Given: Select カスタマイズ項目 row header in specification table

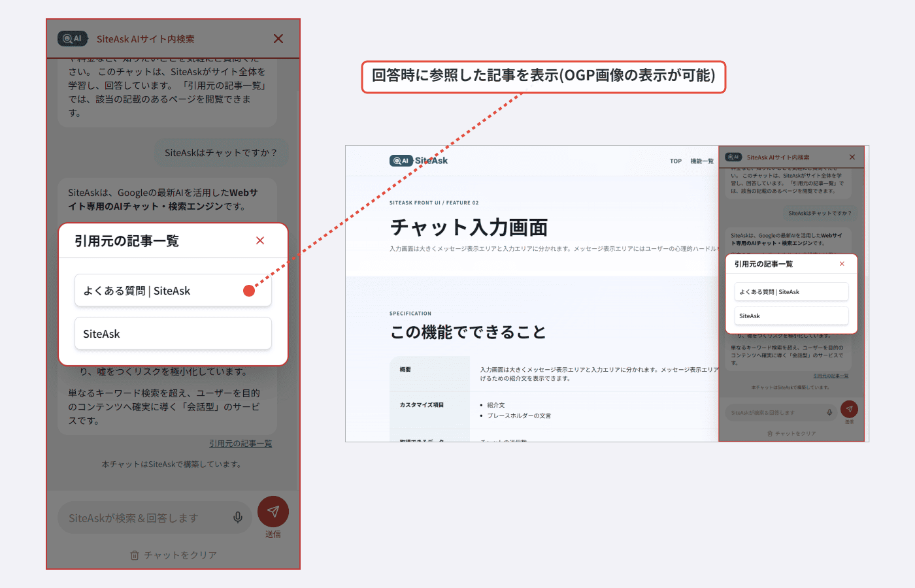Looking at the screenshot, I should pyautogui.click(x=422, y=405).
